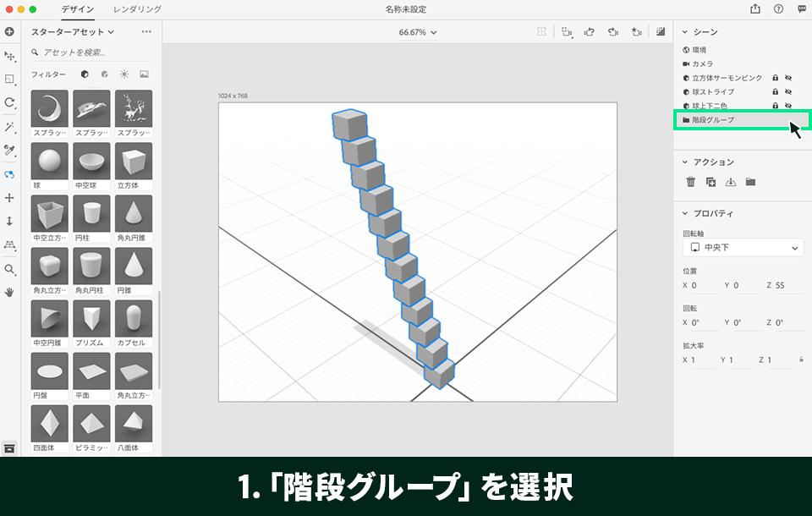Switch to the デザイン tab

[x=79, y=10]
